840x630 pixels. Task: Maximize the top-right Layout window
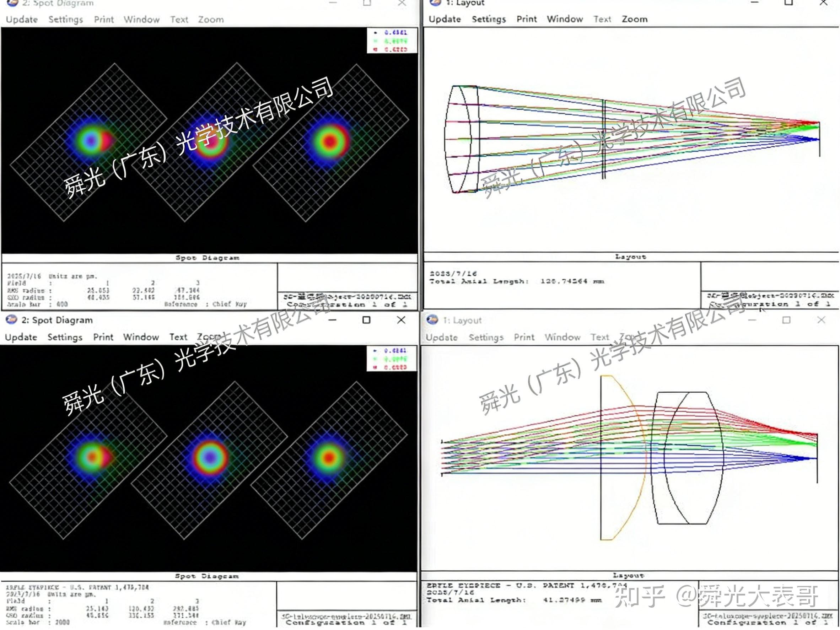click(x=788, y=2)
